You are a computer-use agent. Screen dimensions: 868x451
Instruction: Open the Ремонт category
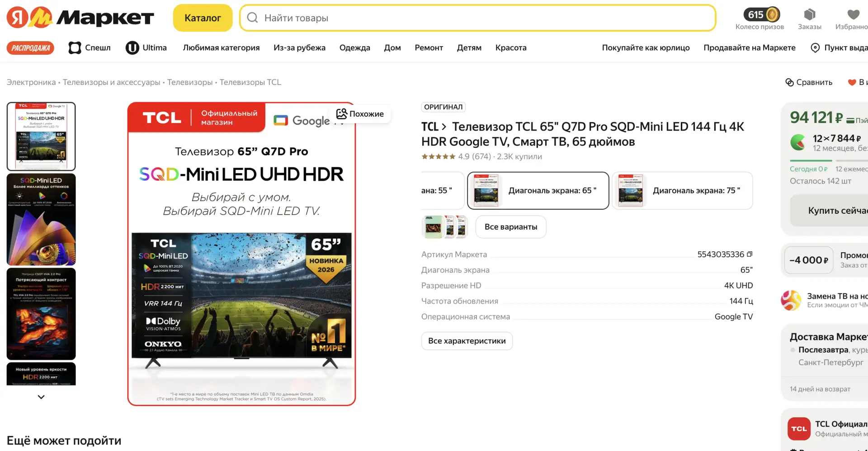(x=429, y=48)
